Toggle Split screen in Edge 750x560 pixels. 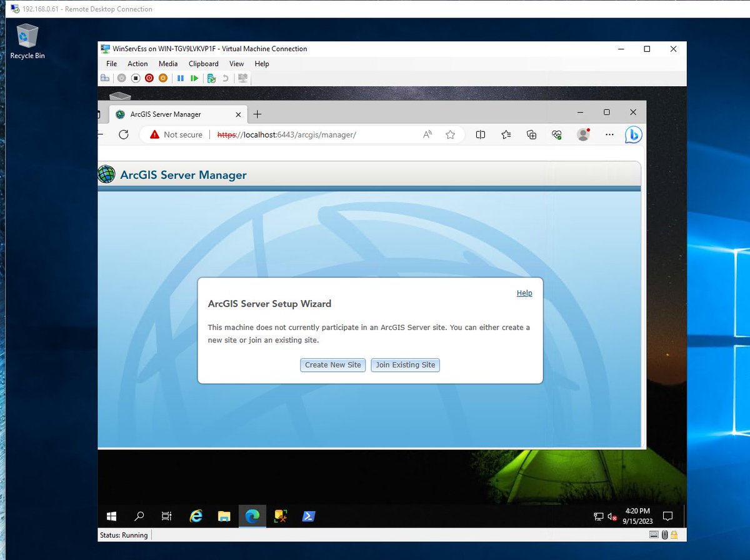[481, 134]
